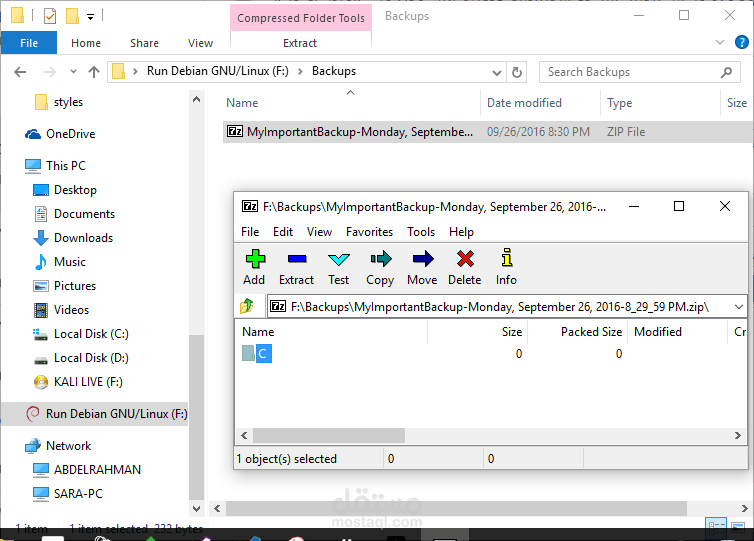This screenshot has height=541, width=754.
Task: Open Local Disk (D:) in sidebar
Action: click(81, 358)
